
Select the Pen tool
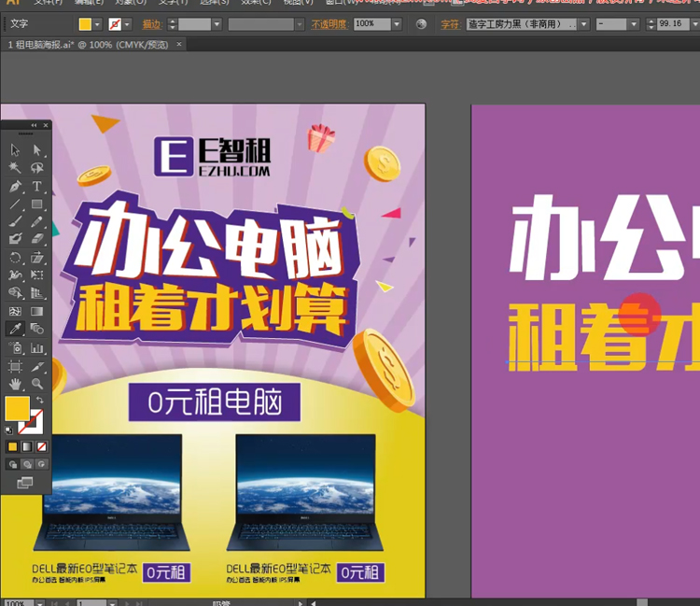coord(15,186)
